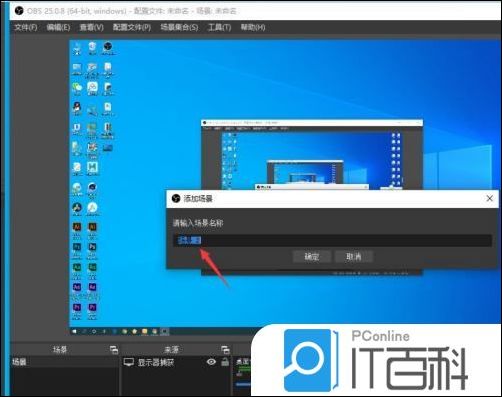Image resolution: width=502 pixels, height=397 pixels.
Task: Open the 工具(T) menu
Action: [x=219, y=27]
